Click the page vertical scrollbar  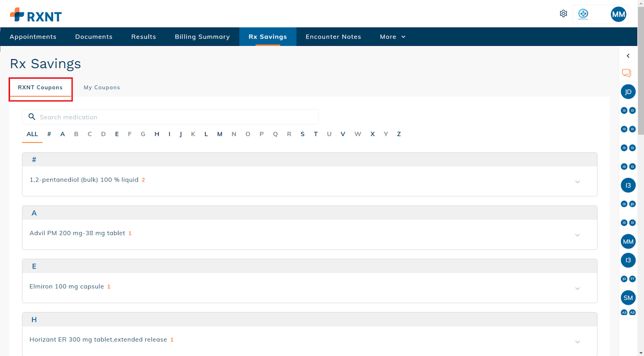coord(641,70)
